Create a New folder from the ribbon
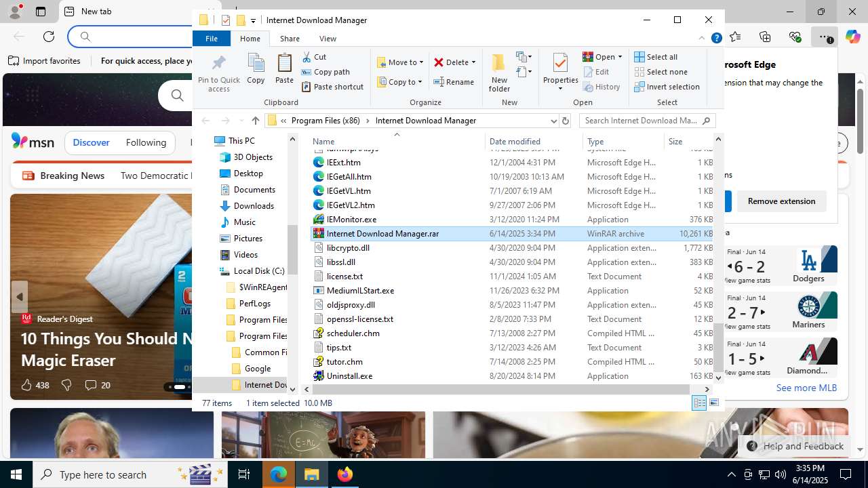The width and height of the screenshot is (868, 488). point(499,72)
